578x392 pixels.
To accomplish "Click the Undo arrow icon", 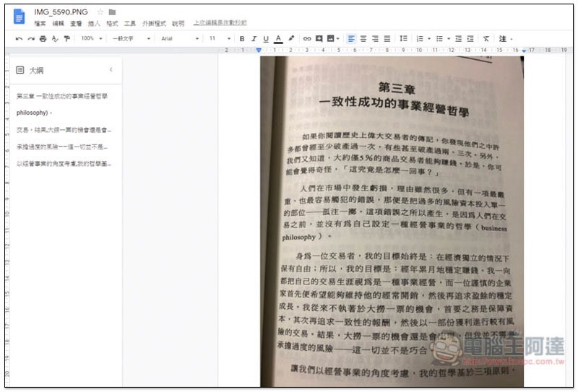I will (x=20, y=38).
